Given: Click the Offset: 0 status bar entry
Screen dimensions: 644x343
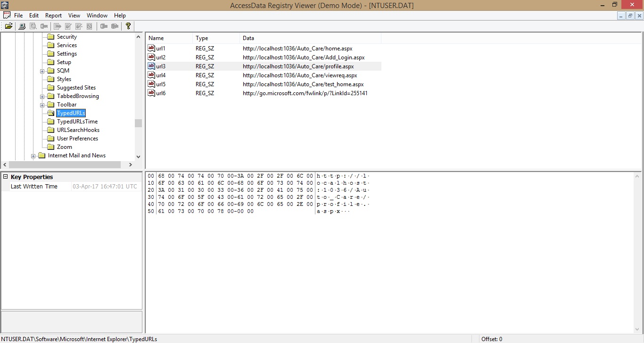Looking at the screenshot, I should point(491,339).
